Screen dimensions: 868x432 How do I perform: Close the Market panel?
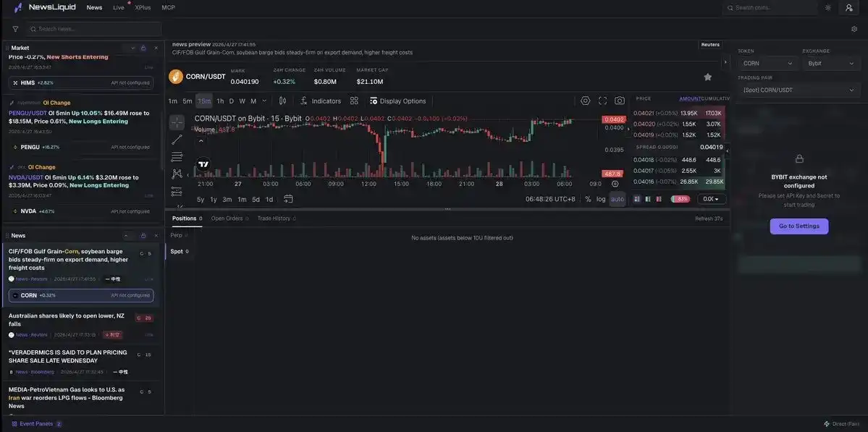(156, 48)
